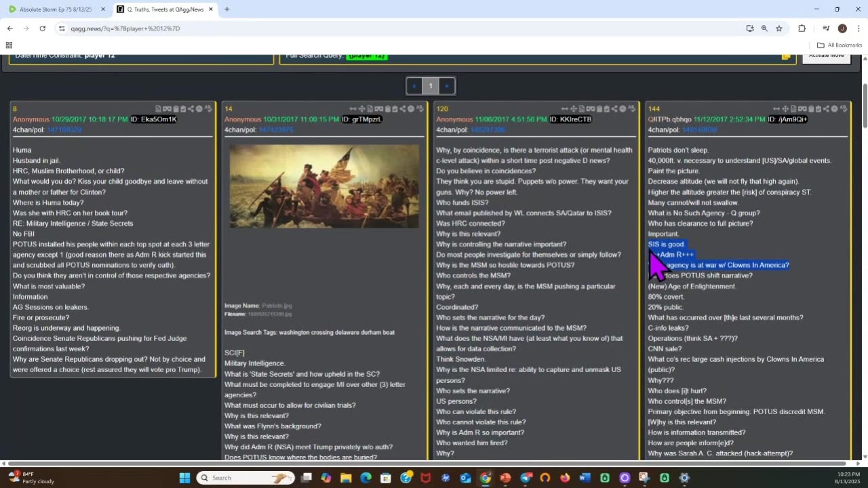The width and height of the screenshot is (868, 488).
Task: Close the QAgg.News tab
Action: (x=211, y=9)
